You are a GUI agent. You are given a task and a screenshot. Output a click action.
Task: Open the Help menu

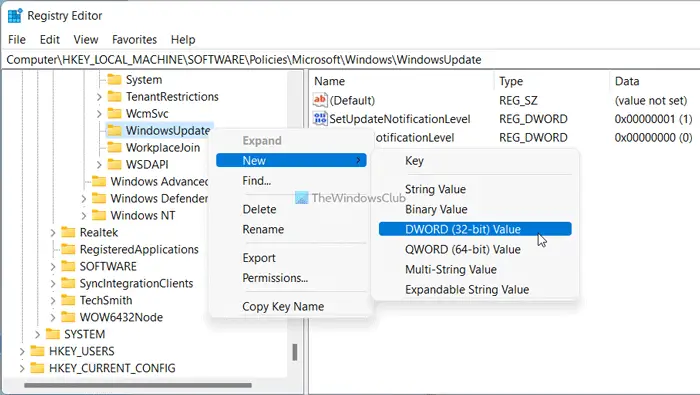pyautogui.click(x=183, y=40)
